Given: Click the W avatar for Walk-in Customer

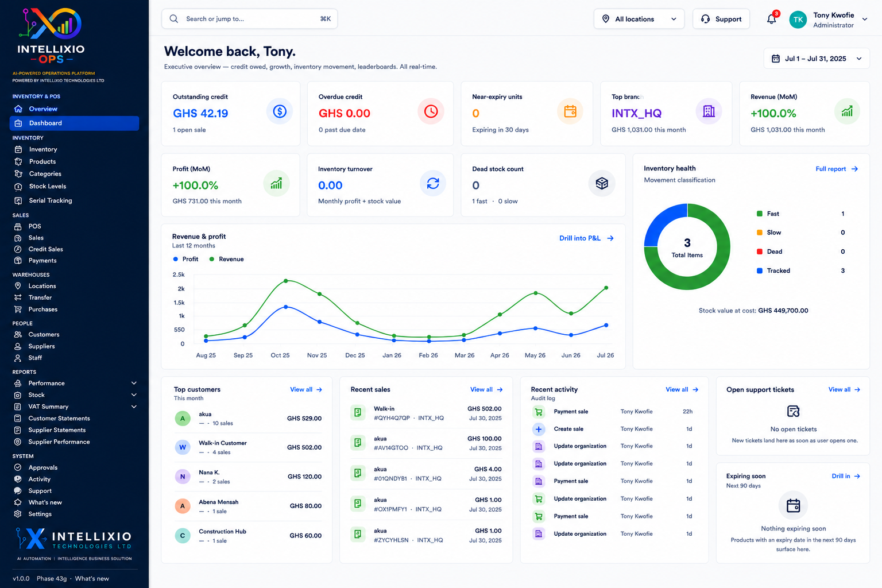Looking at the screenshot, I should [x=183, y=447].
